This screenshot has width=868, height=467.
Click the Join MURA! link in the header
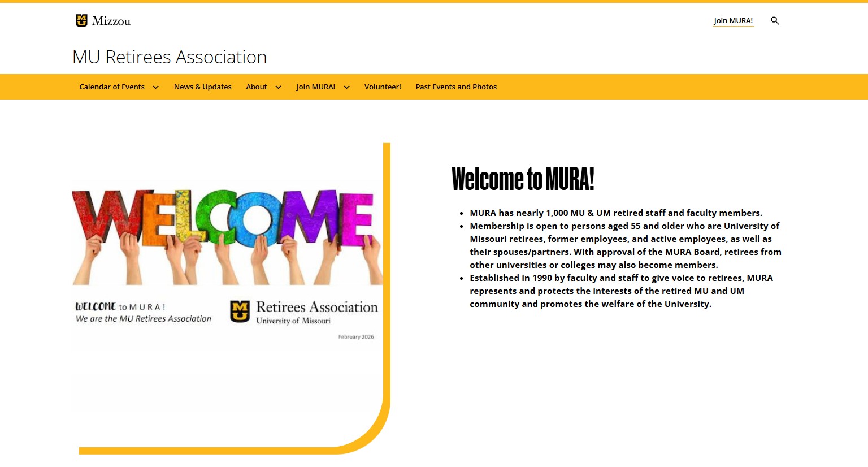point(733,21)
